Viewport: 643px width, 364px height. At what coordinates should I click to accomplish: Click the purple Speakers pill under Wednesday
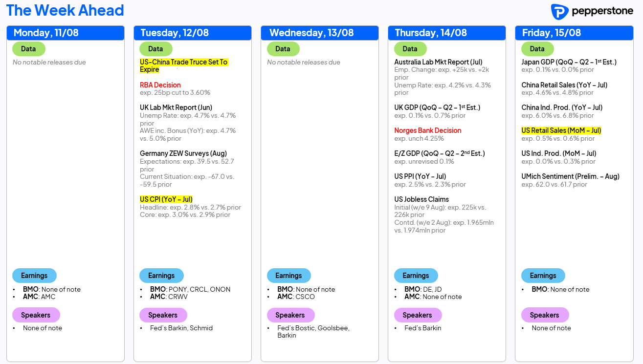pyautogui.click(x=290, y=315)
